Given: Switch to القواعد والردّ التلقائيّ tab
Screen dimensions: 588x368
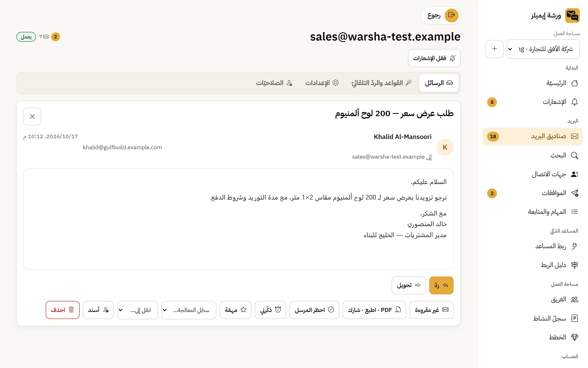Looking at the screenshot, I should (x=381, y=83).
